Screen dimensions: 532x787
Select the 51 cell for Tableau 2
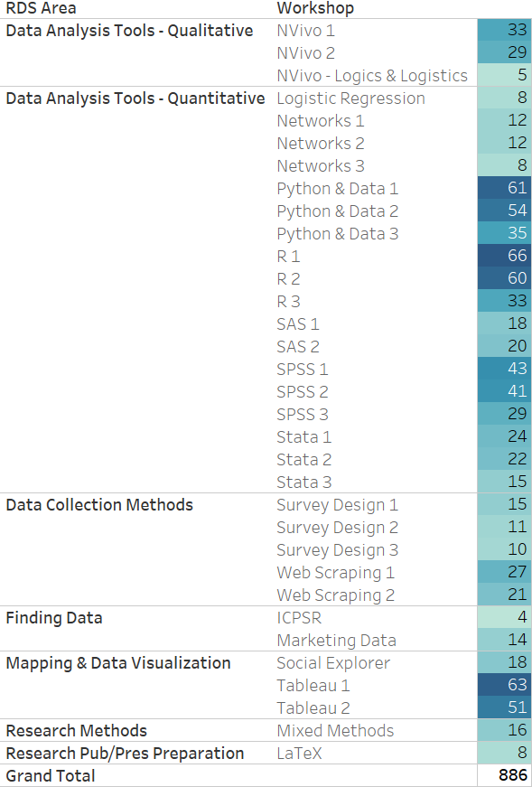[x=504, y=707]
